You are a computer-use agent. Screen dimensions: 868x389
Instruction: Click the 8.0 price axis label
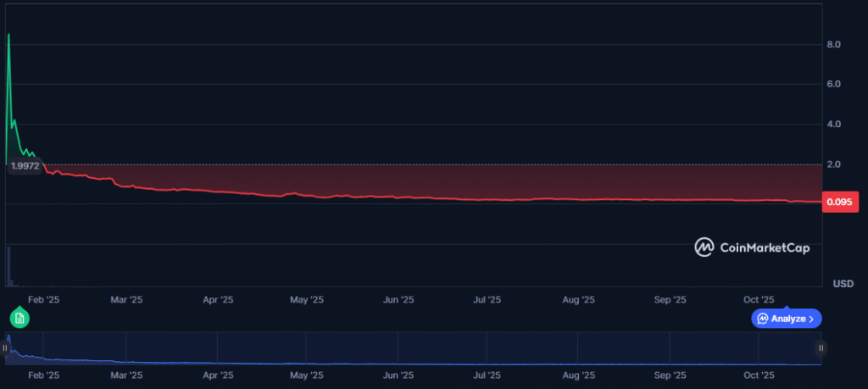coord(833,44)
